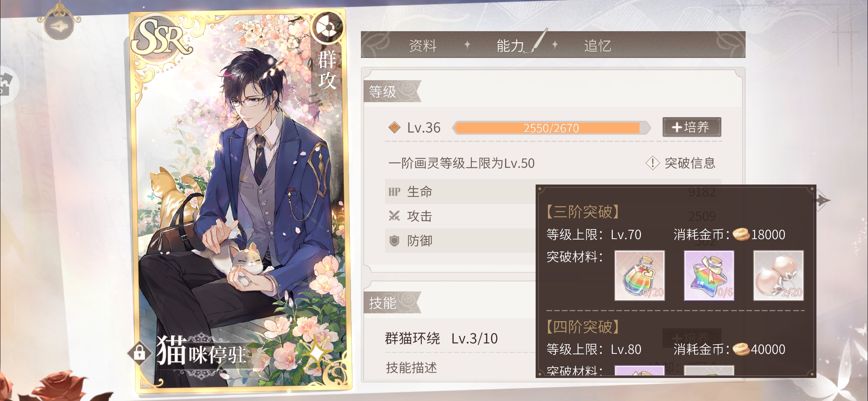Tap the pink pearl earrings material
868x401 pixels.
click(778, 276)
